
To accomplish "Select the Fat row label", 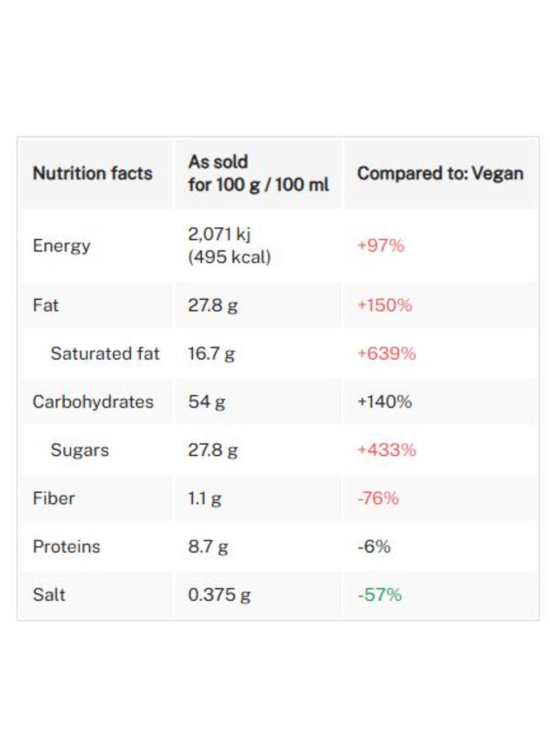I will [x=46, y=305].
